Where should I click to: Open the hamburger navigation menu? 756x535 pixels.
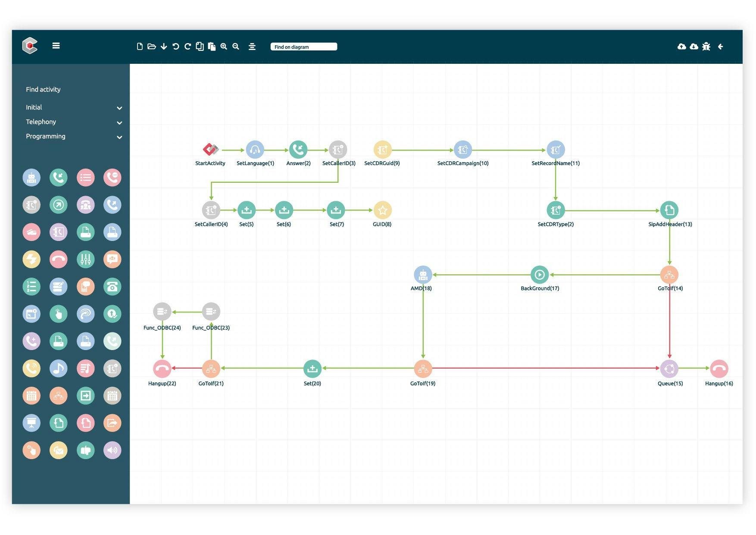56,46
